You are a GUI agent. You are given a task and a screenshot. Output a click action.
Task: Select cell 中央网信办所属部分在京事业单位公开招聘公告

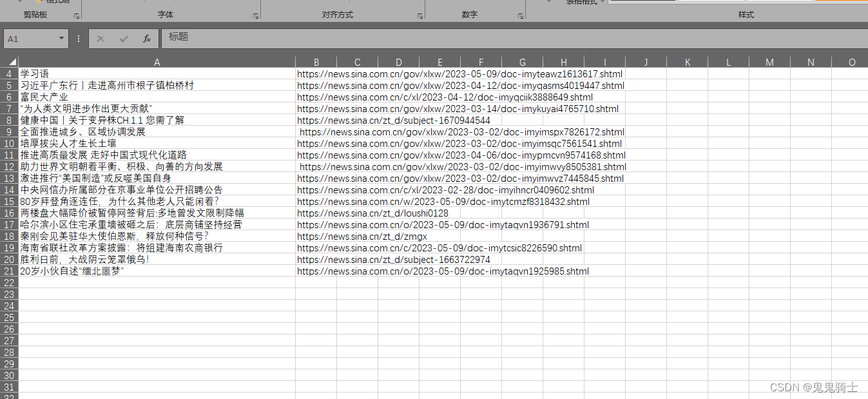[x=157, y=190]
